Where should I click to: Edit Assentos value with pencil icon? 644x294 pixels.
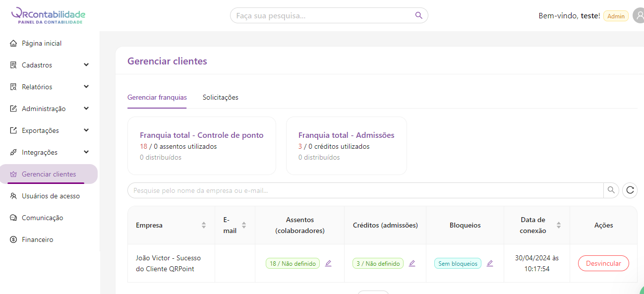click(x=328, y=263)
